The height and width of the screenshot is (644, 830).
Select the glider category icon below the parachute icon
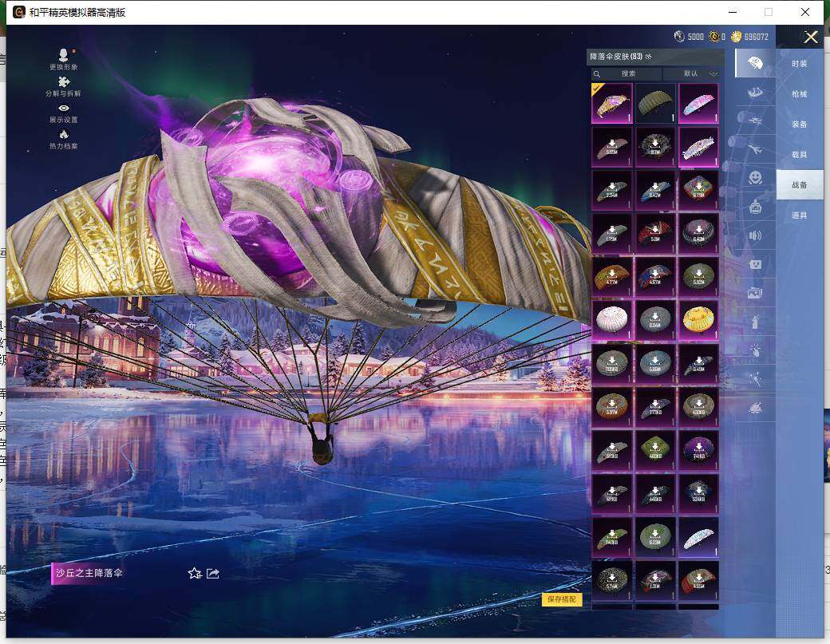pos(755,92)
